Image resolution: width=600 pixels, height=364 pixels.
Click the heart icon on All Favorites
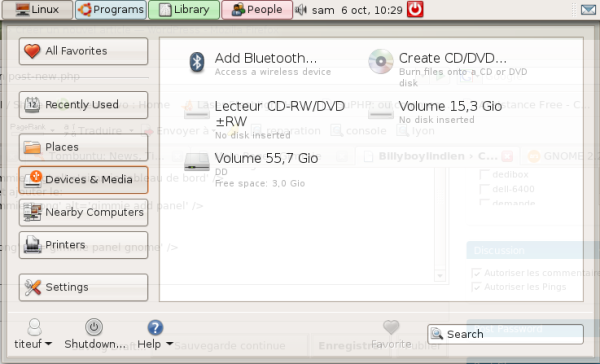32,51
